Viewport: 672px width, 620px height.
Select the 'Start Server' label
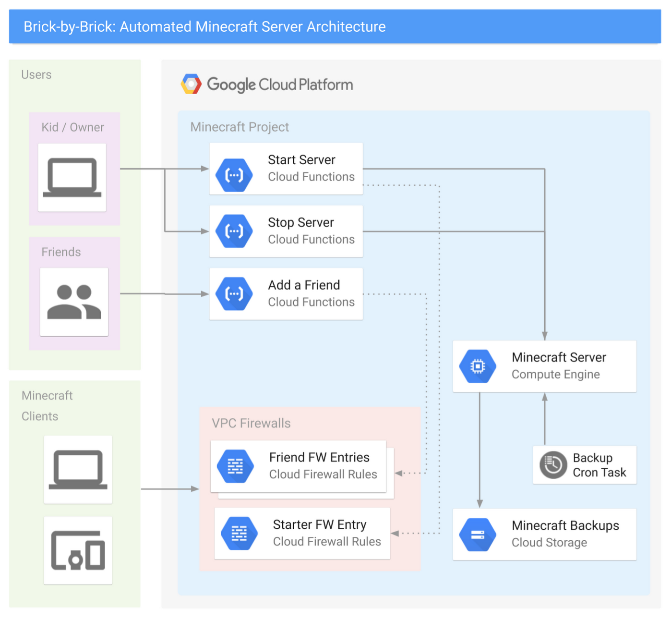click(301, 160)
